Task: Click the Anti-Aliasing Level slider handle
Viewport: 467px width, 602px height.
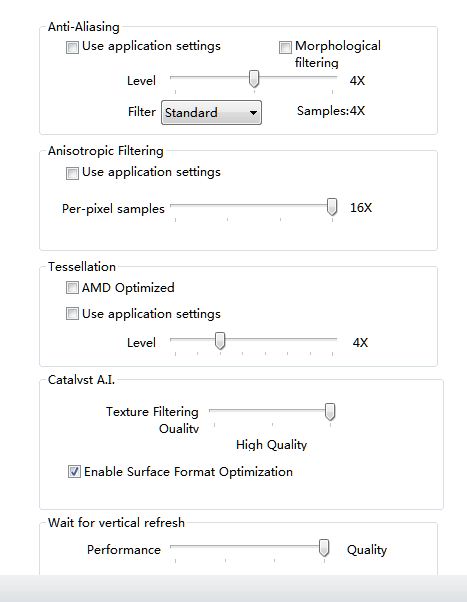Action: coord(254,79)
